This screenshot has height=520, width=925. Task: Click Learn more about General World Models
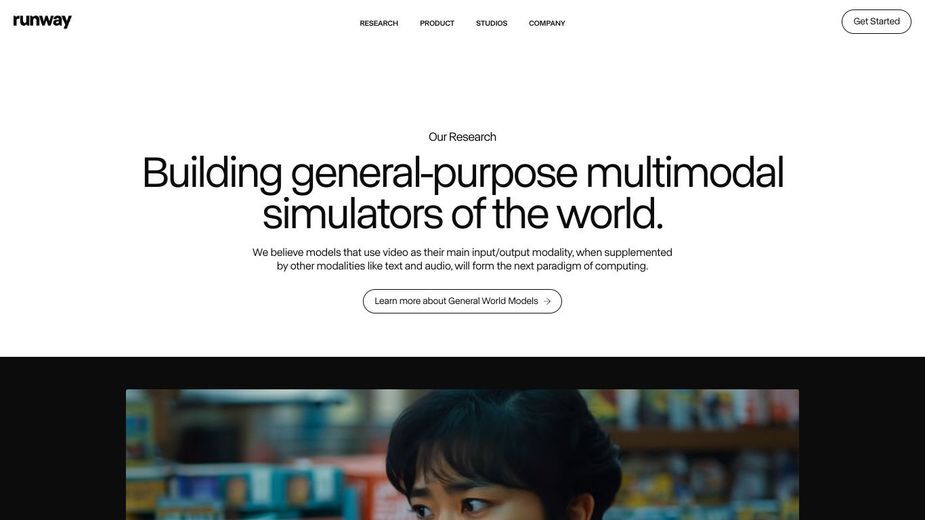462,301
